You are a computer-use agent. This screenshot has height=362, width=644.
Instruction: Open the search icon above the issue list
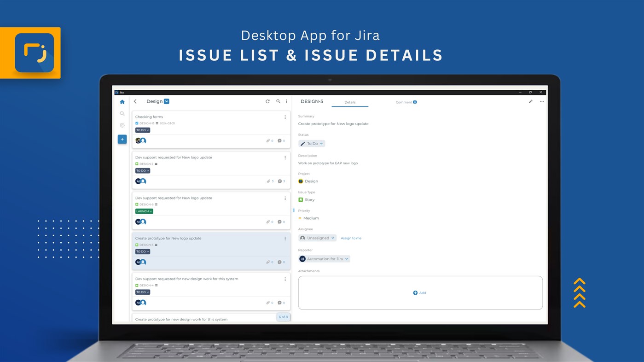pos(278,101)
